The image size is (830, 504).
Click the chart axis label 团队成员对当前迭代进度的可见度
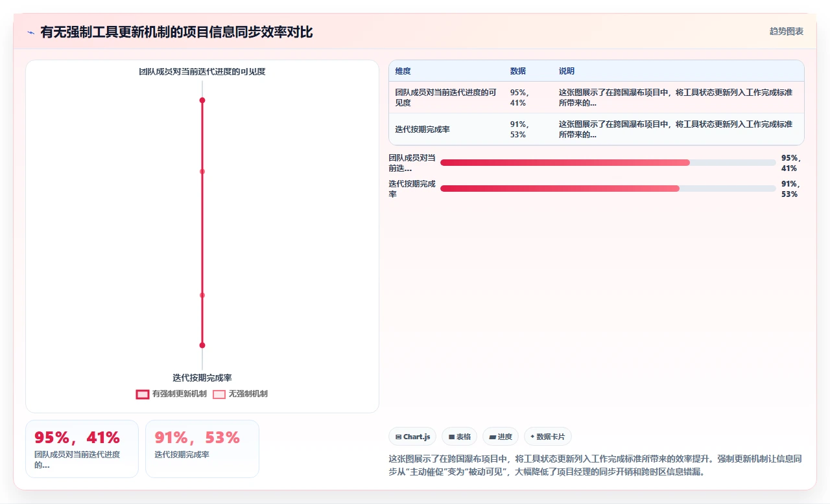click(202, 72)
